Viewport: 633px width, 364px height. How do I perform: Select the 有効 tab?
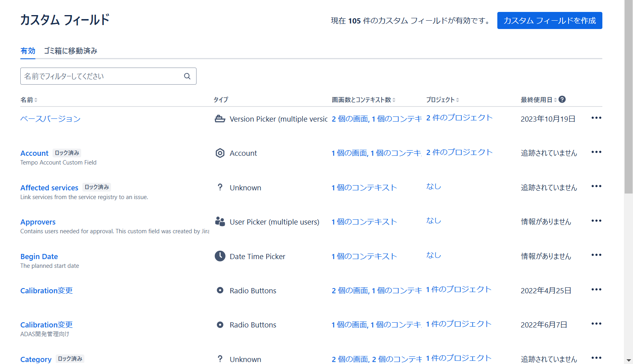coord(28,51)
